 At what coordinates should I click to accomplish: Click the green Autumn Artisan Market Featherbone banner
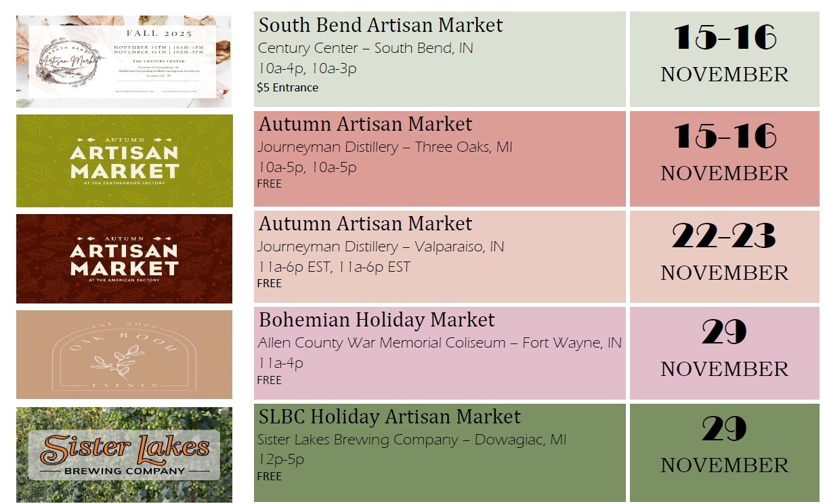[125, 161]
